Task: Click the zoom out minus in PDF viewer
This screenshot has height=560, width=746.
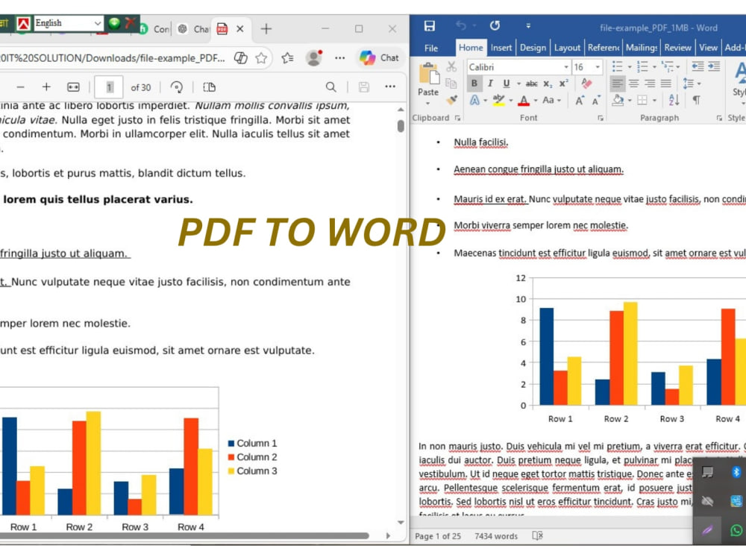Action: click(20, 87)
